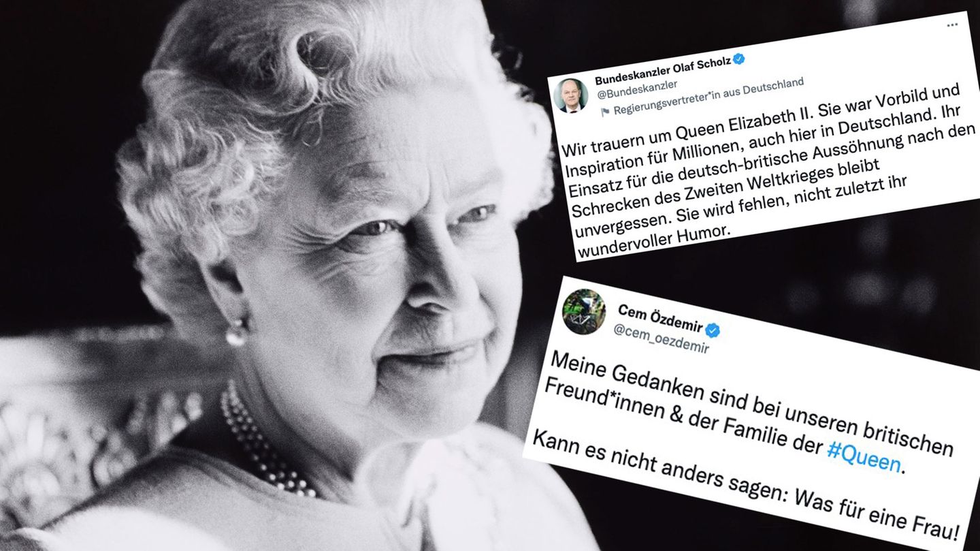
Task: Click the name Bundeskanzler Olaf Scholz
Action: click(662, 67)
